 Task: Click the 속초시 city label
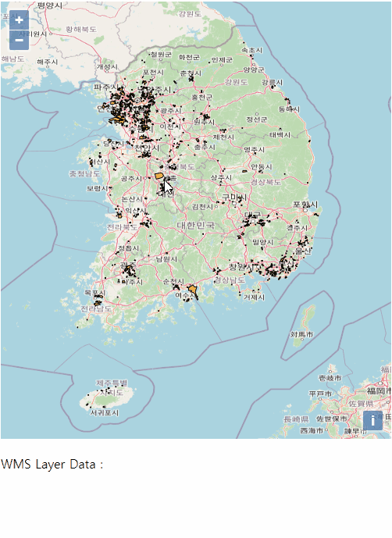252,50
